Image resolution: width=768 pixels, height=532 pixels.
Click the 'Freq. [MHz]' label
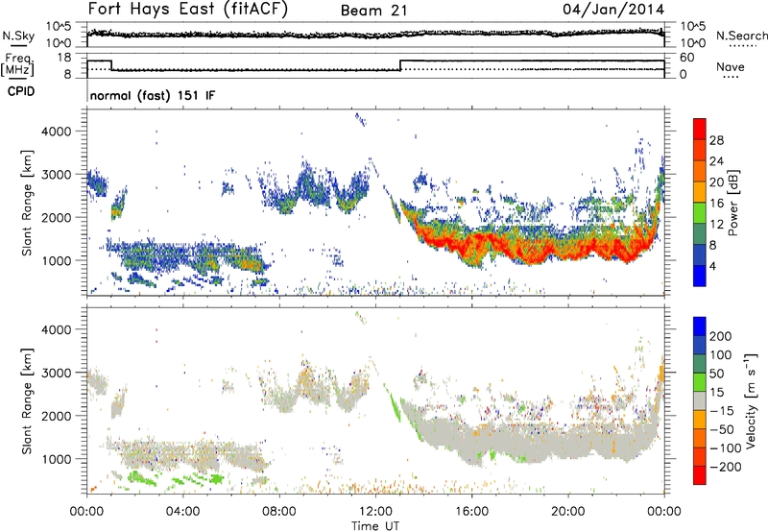(18, 64)
